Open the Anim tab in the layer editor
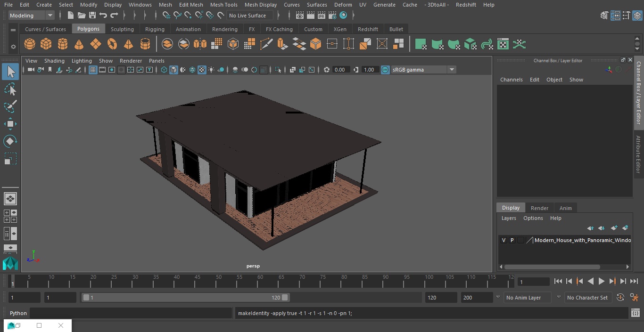 coord(565,208)
